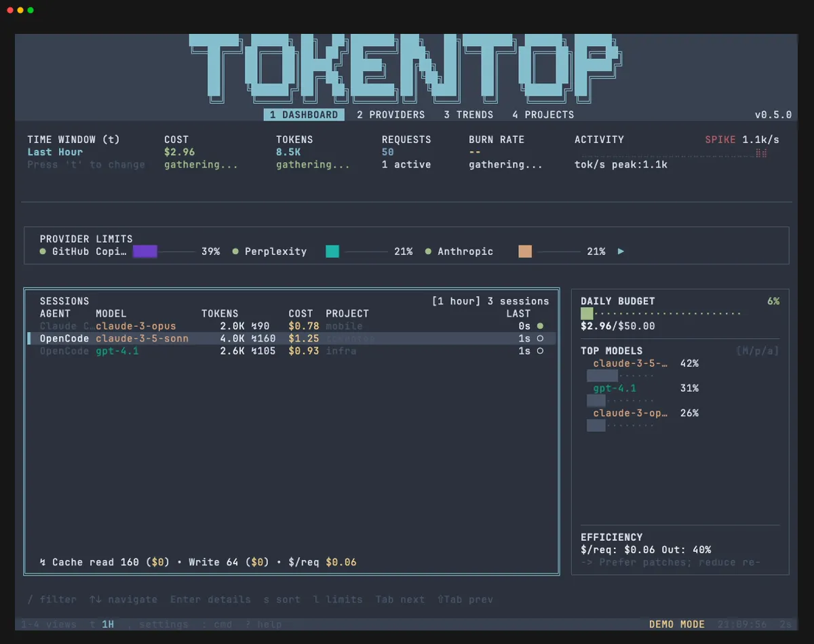Viewport: 814px width, 644px height.
Task: Click the green active dot on claude-3-opus row
Action: (x=540, y=326)
